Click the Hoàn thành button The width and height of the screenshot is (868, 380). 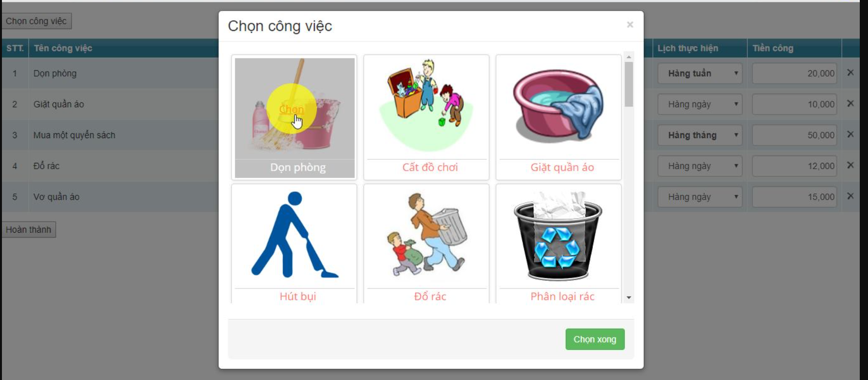pyautogui.click(x=29, y=230)
